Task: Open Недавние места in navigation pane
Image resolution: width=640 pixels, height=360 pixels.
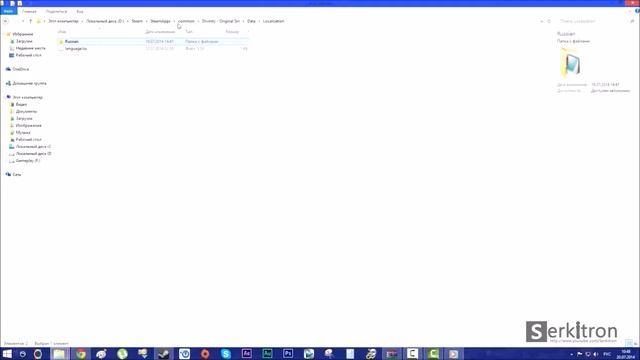Action: pyautogui.click(x=30, y=48)
